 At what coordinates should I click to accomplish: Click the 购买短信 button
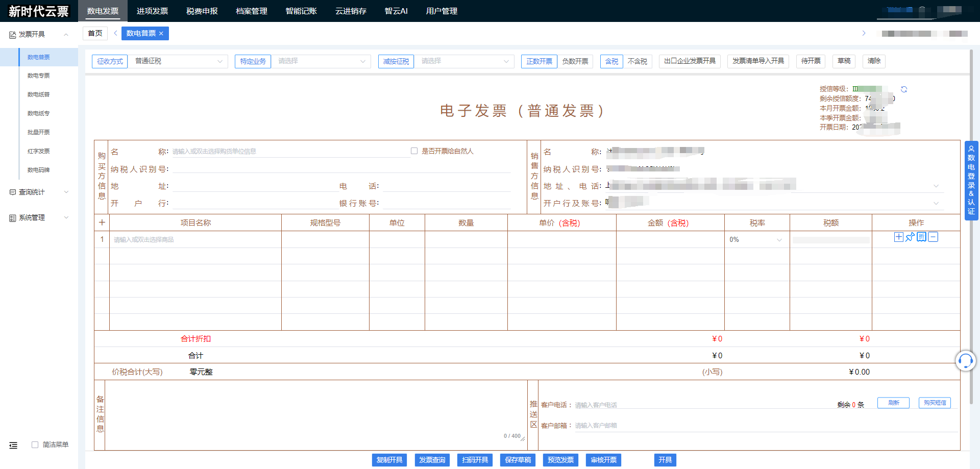[935, 403]
